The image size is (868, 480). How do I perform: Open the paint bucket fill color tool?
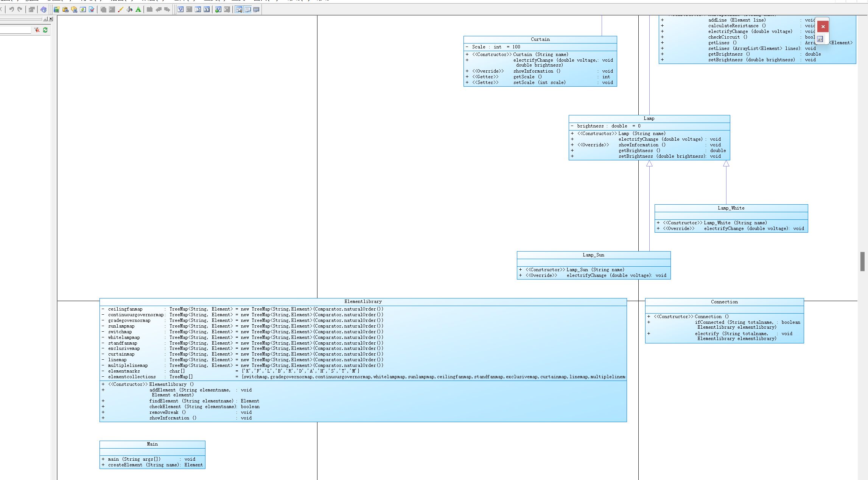pos(129,9)
